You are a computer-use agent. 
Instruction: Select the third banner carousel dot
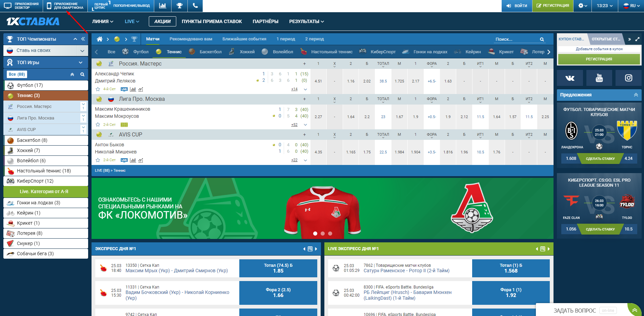point(330,234)
